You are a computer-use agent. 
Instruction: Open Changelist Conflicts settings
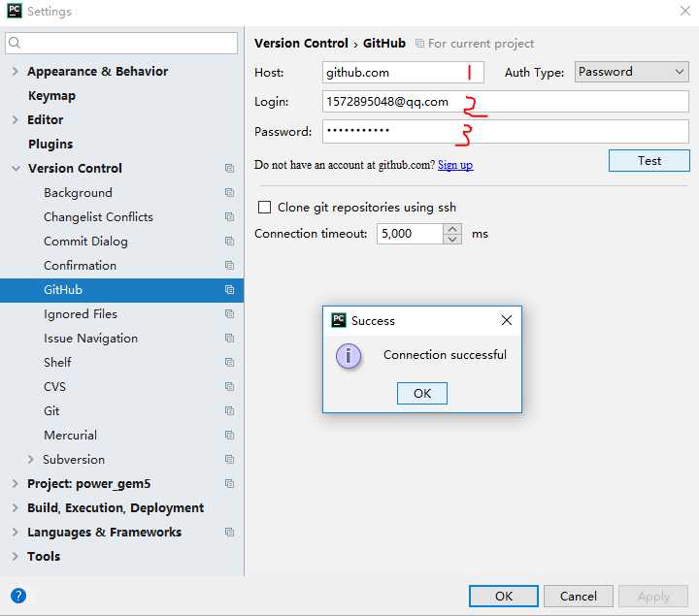(98, 217)
